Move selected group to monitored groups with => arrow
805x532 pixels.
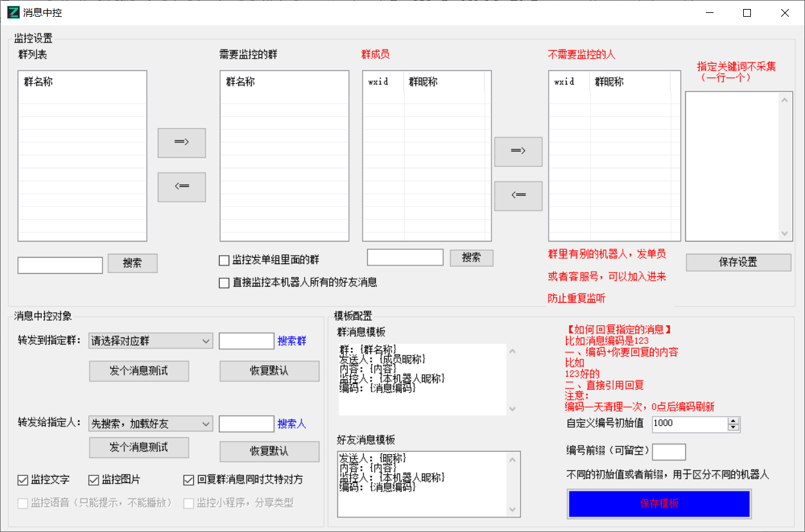(182, 143)
